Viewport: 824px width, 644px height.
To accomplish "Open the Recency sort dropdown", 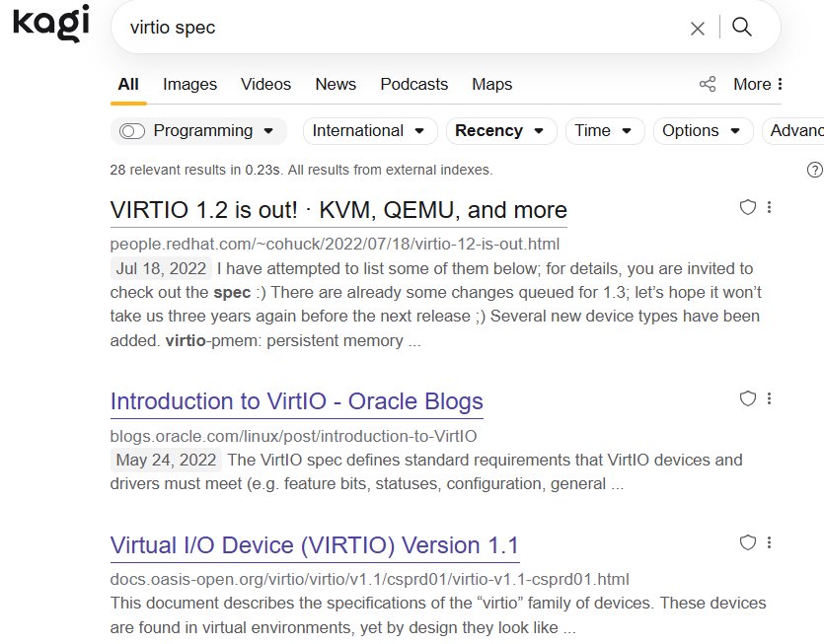I will [x=500, y=131].
